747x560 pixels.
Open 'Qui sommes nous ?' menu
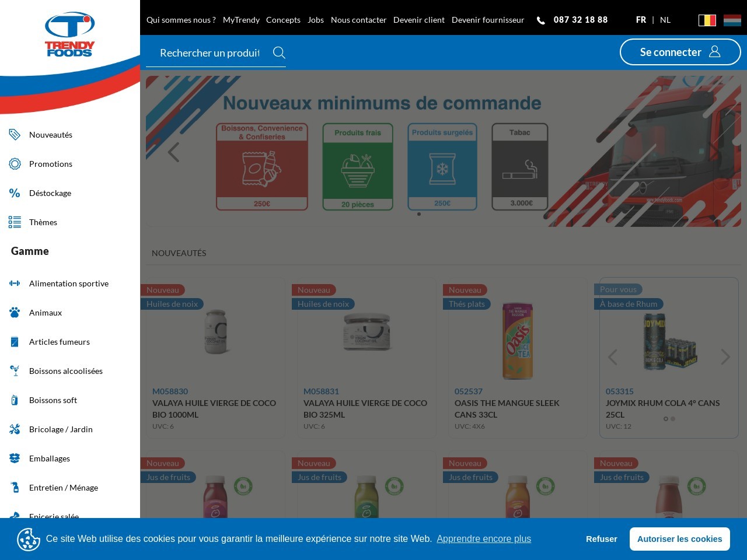click(181, 20)
